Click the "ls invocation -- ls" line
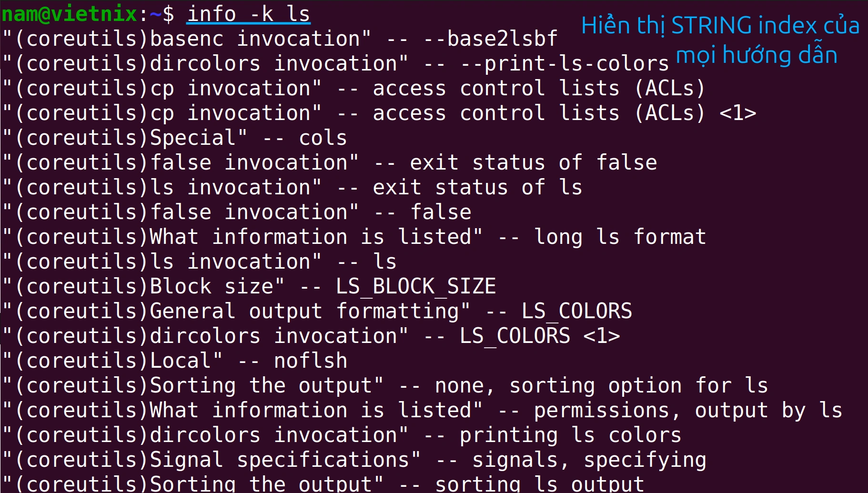Viewport: 868px width, 493px height. pos(200,262)
